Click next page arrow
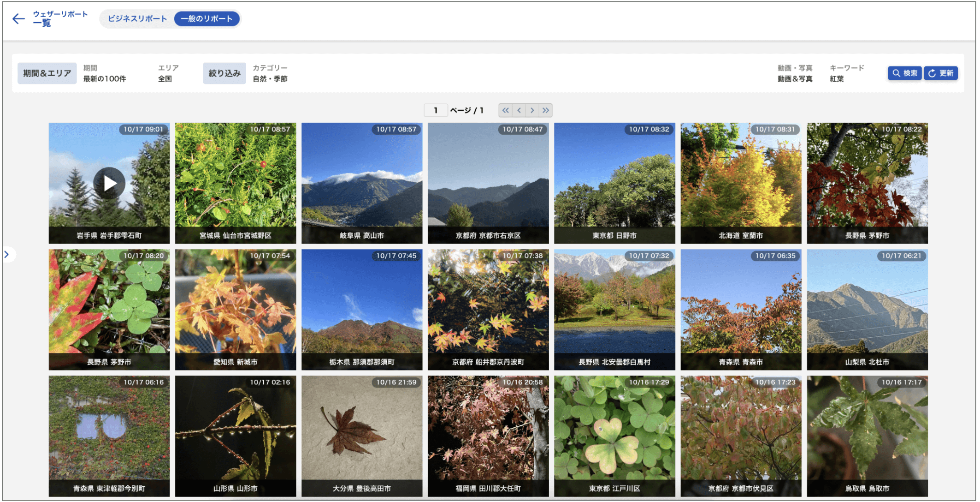This screenshot has width=980, height=502. point(532,110)
